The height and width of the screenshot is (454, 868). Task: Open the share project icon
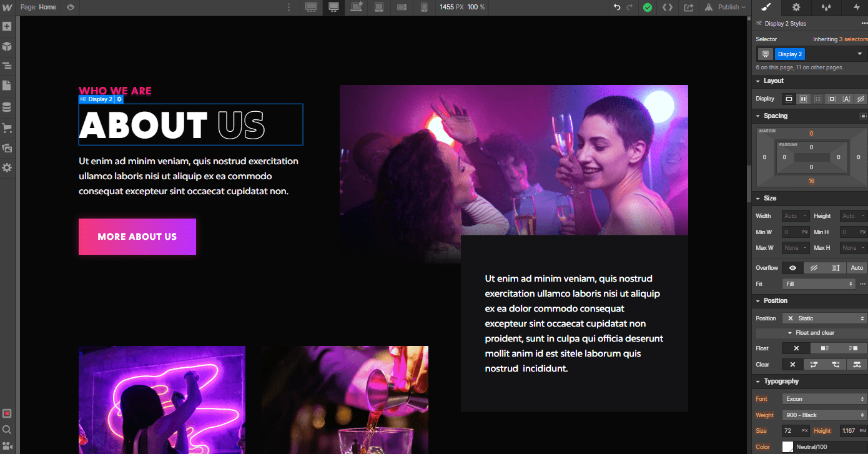pos(689,7)
